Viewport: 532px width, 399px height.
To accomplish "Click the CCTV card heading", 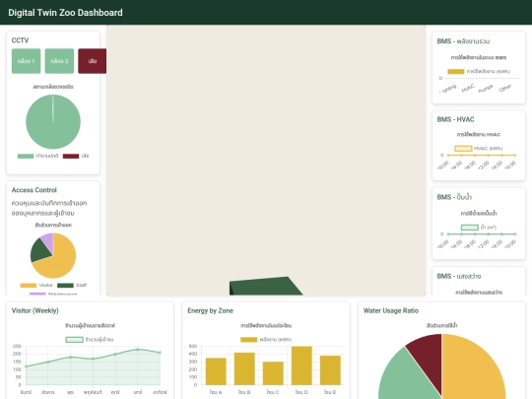I will [x=20, y=40].
